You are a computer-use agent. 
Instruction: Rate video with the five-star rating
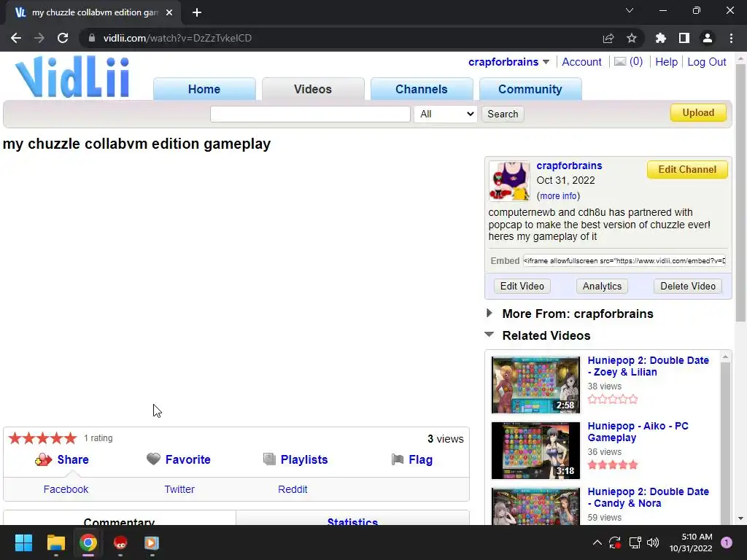coord(42,438)
